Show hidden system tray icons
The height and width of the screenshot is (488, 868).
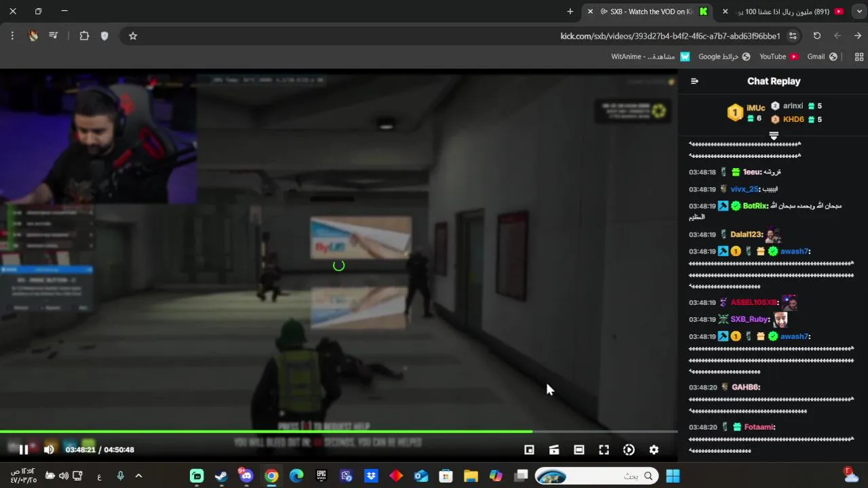[138, 476]
